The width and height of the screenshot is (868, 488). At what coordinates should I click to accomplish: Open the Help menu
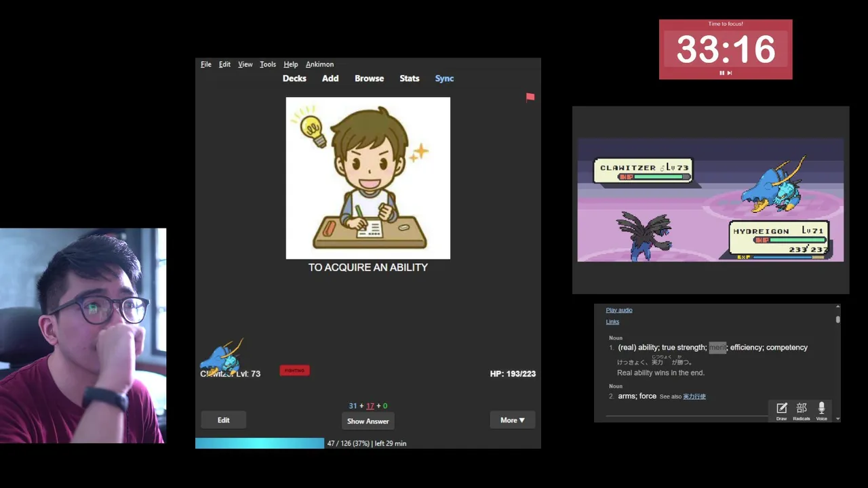pyautogui.click(x=291, y=64)
